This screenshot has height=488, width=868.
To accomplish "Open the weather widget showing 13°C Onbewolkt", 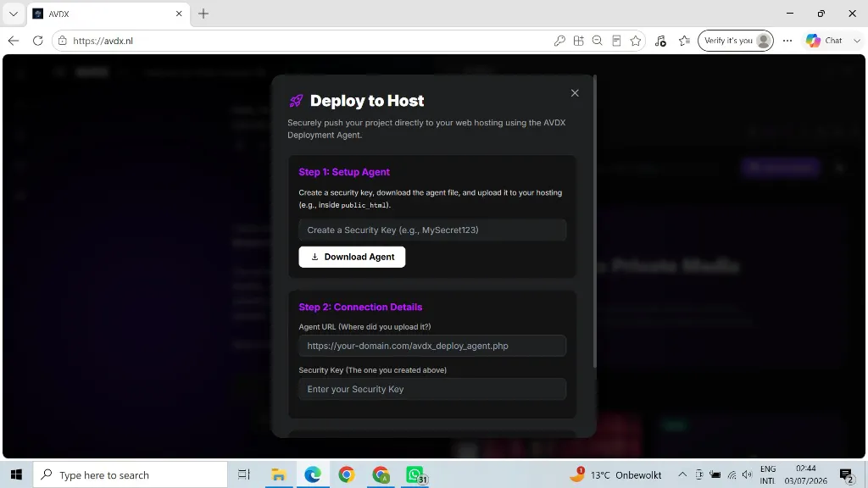I will point(615,474).
